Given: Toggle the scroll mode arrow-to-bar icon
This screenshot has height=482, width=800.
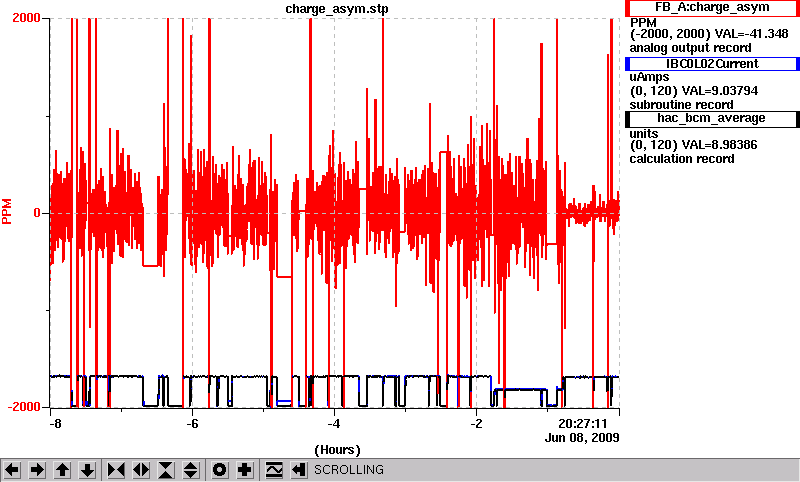Looking at the screenshot, I should [x=299, y=470].
